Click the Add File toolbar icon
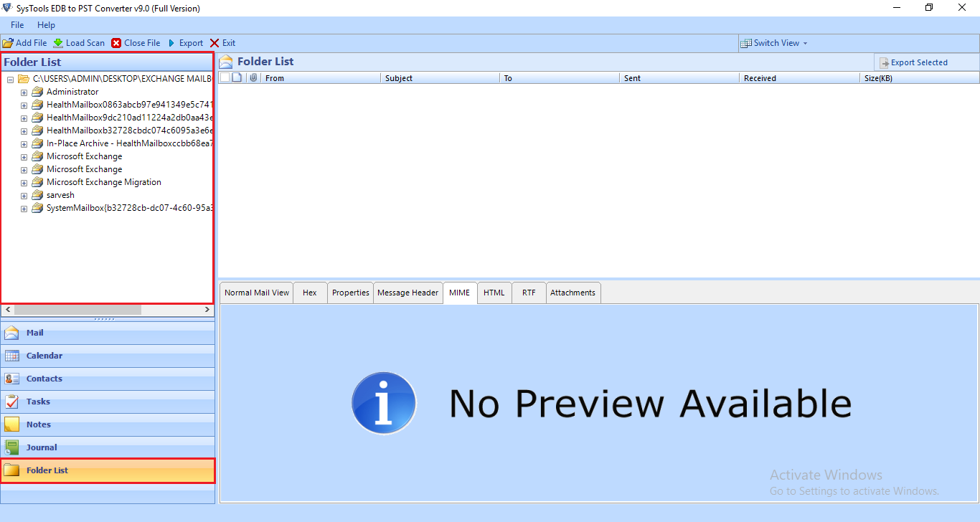Screen dimensions: 980x522 tap(8, 43)
